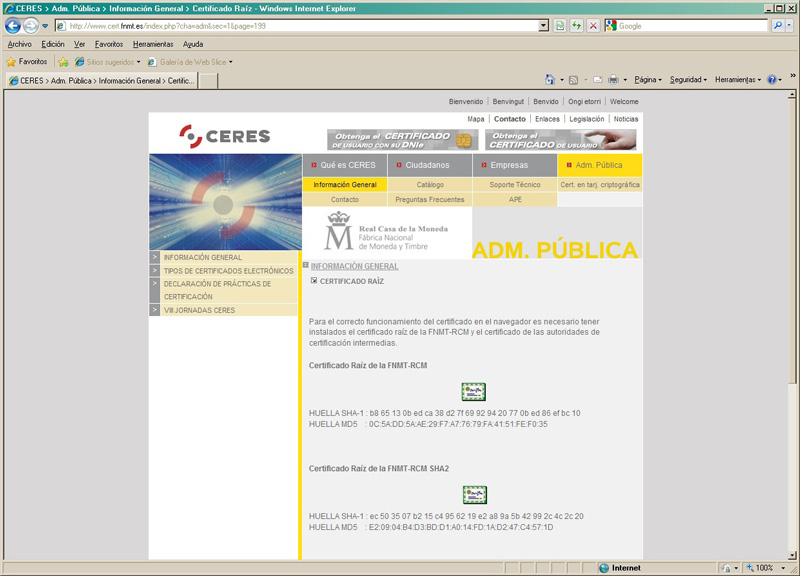The image size is (800, 576).
Task: Select the Empresas tab
Action: [x=515, y=165]
